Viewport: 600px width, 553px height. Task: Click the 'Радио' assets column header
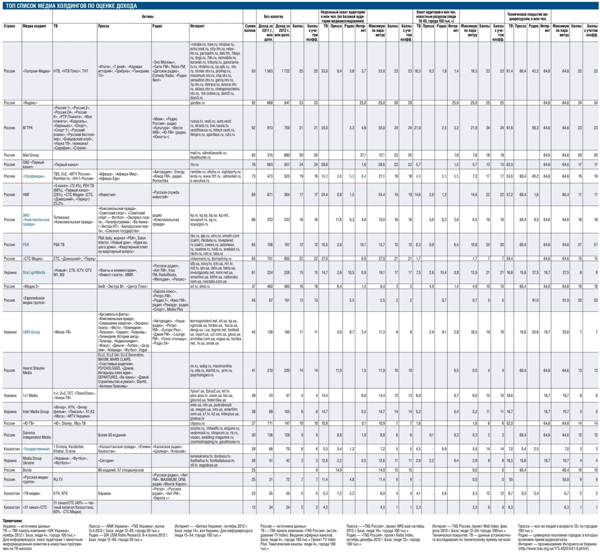pyautogui.click(x=162, y=25)
